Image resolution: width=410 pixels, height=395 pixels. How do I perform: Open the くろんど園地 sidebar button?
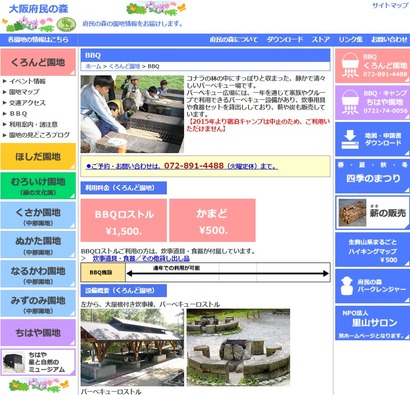point(38,62)
